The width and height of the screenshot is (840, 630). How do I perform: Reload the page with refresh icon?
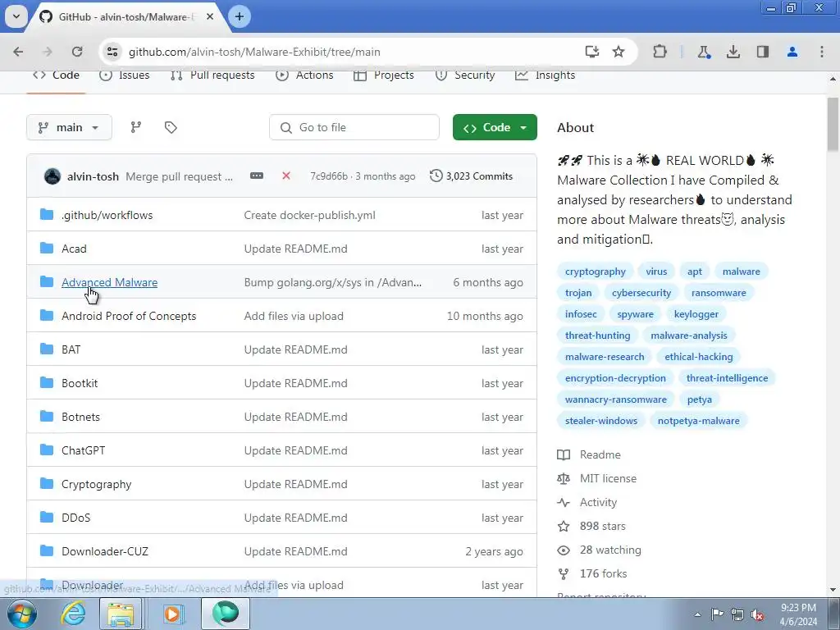[77, 52]
